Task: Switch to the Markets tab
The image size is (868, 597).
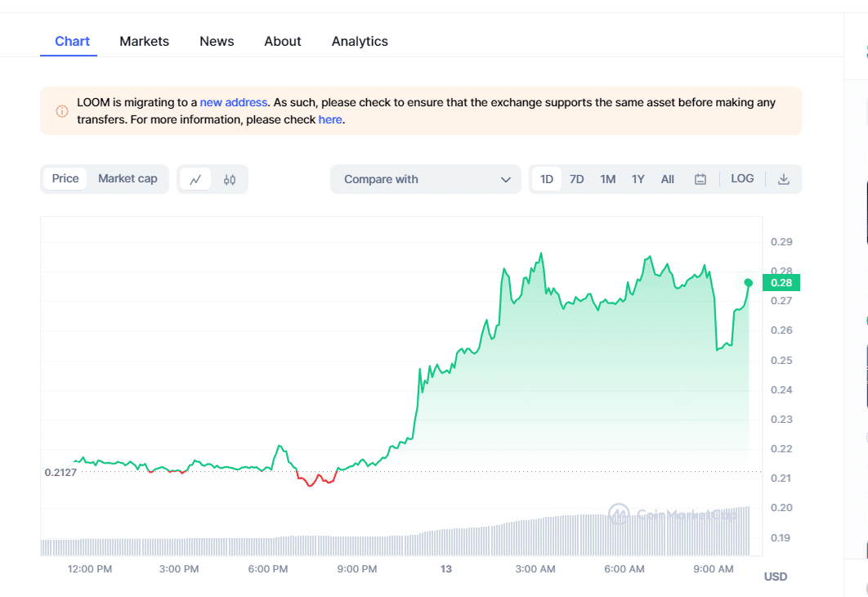Action: pos(145,41)
